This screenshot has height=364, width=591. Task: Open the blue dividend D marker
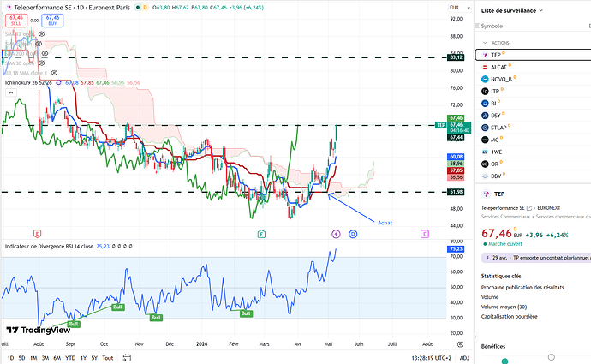(x=353, y=234)
